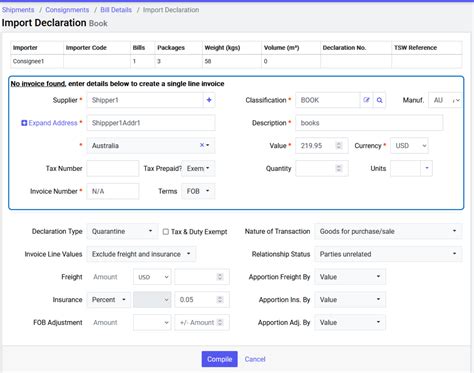Open the Declaration Type dropdown

122,231
